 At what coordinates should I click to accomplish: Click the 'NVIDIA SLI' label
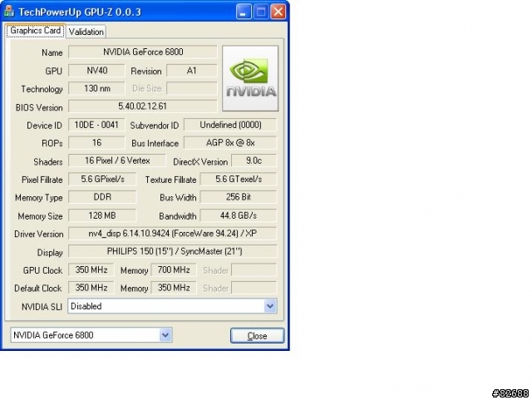pos(42,307)
